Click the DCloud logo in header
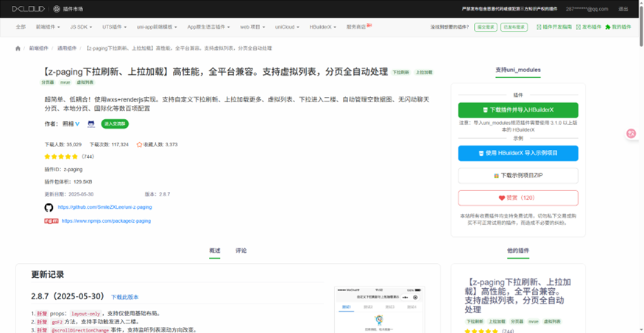 [30, 9]
